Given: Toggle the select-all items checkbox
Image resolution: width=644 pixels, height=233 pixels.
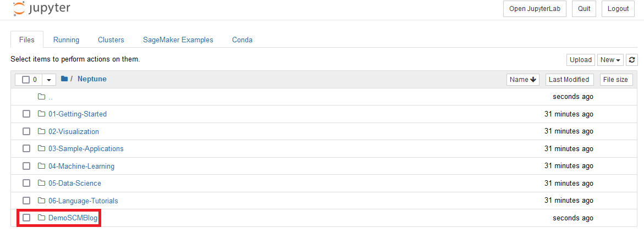Looking at the screenshot, I should (x=25, y=80).
